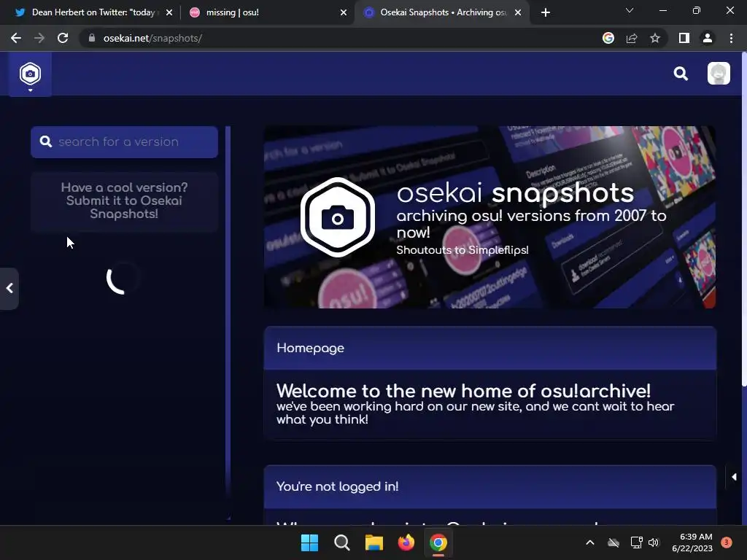This screenshot has width=747, height=560.
Task: Click the osekai.net/snapshots address bar
Action: pyautogui.click(x=333, y=38)
